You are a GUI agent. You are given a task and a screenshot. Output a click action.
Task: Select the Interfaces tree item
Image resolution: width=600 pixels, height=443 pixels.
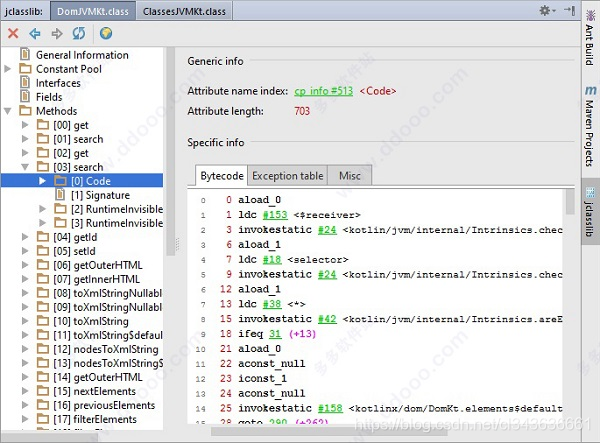(x=58, y=83)
